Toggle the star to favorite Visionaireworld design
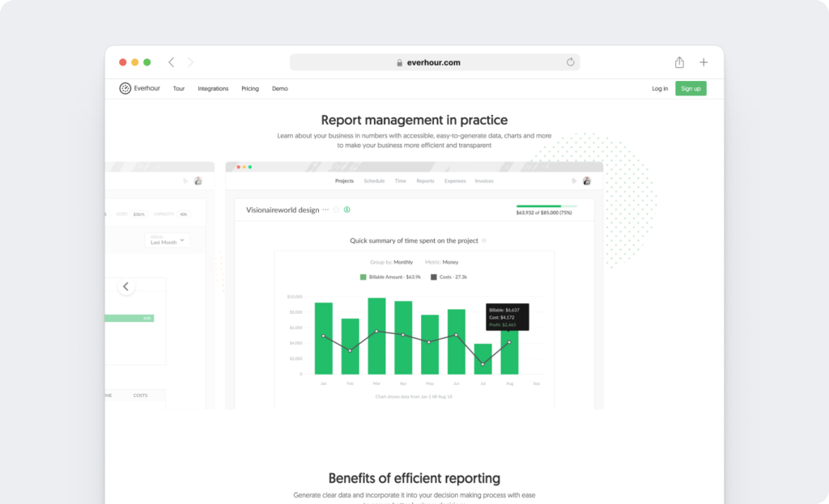This screenshot has height=504, width=829. (336, 210)
